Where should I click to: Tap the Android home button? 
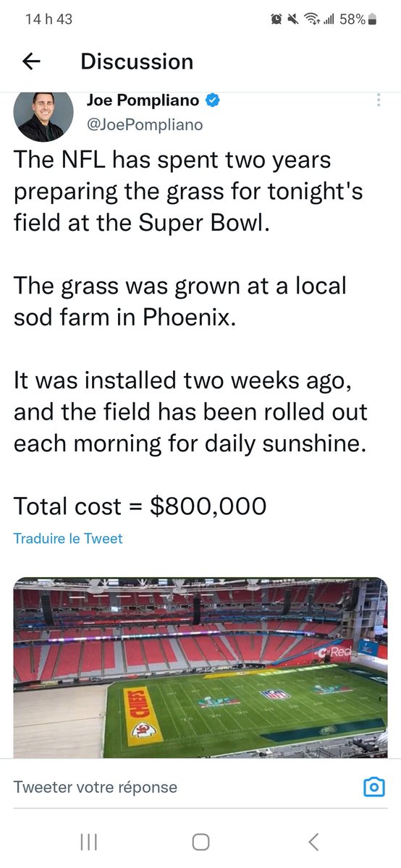coord(200,841)
